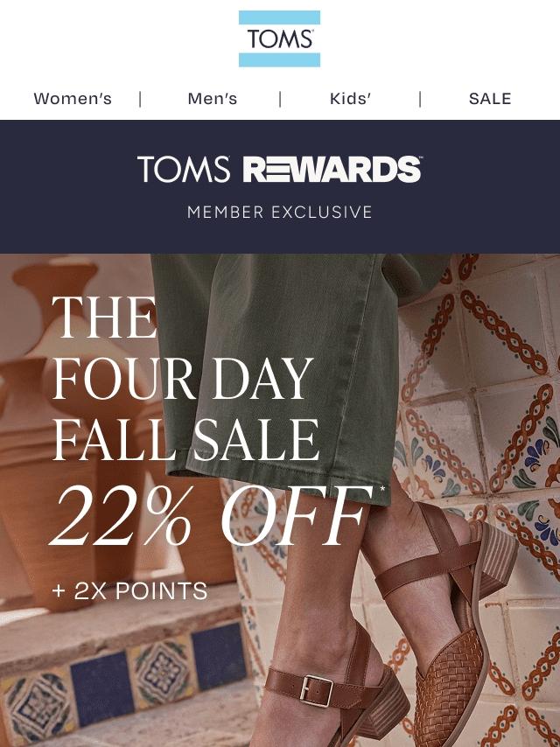Click the gold buckle on ankle strap

pos(316,691)
